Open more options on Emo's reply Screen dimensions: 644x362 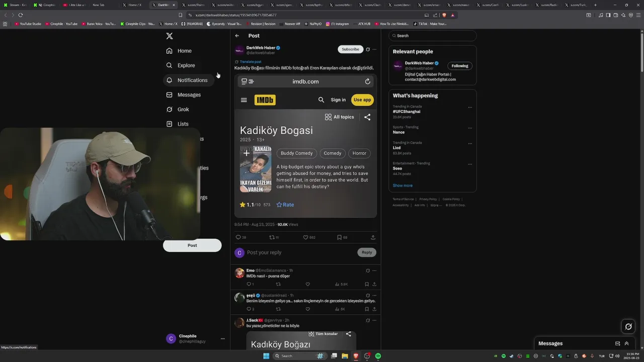374,270
